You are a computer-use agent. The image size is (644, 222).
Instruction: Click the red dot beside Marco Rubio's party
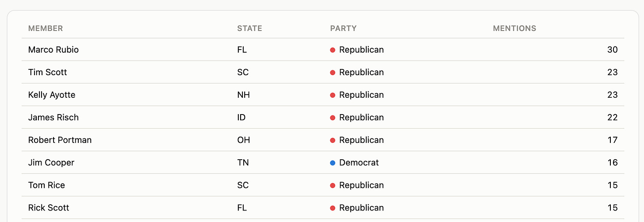click(x=333, y=50)
